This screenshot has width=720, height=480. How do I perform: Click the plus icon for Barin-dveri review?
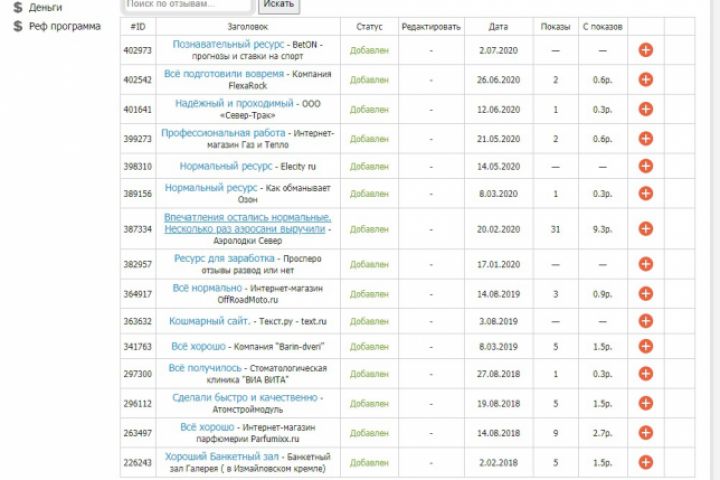(x=646, y=346)
